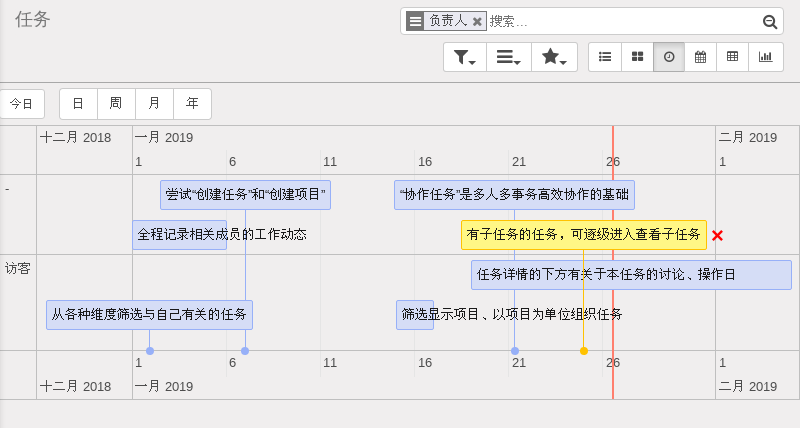Switch to kanban view
This screenshot has width=800, height=428.
point(637,57)
